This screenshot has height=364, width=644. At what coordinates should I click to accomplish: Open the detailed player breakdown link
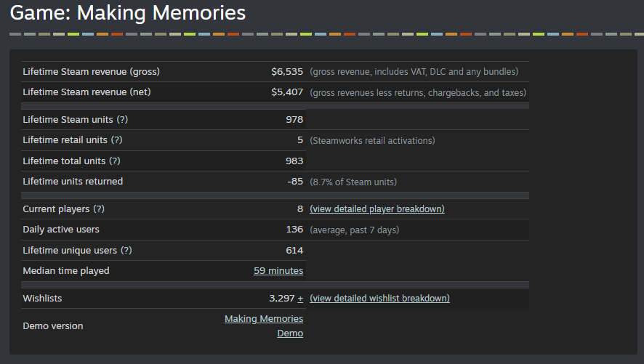[377, 209]
